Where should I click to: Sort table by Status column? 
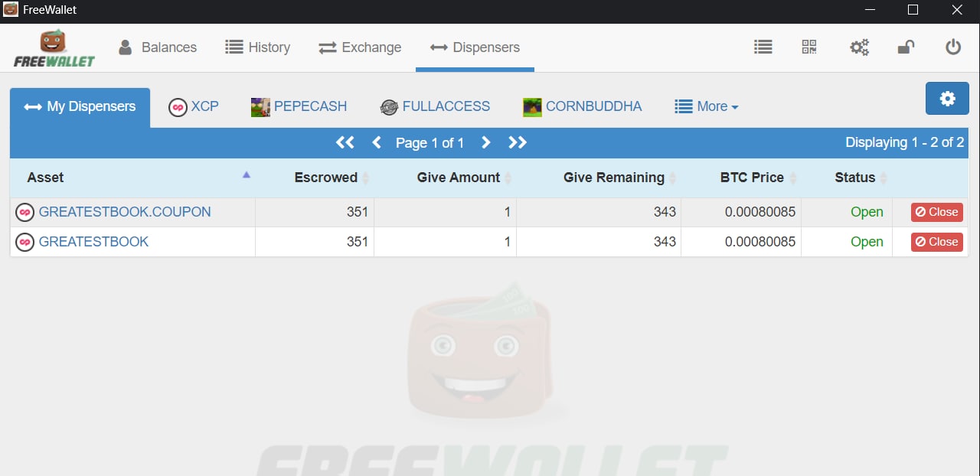[x=847, y=178]
